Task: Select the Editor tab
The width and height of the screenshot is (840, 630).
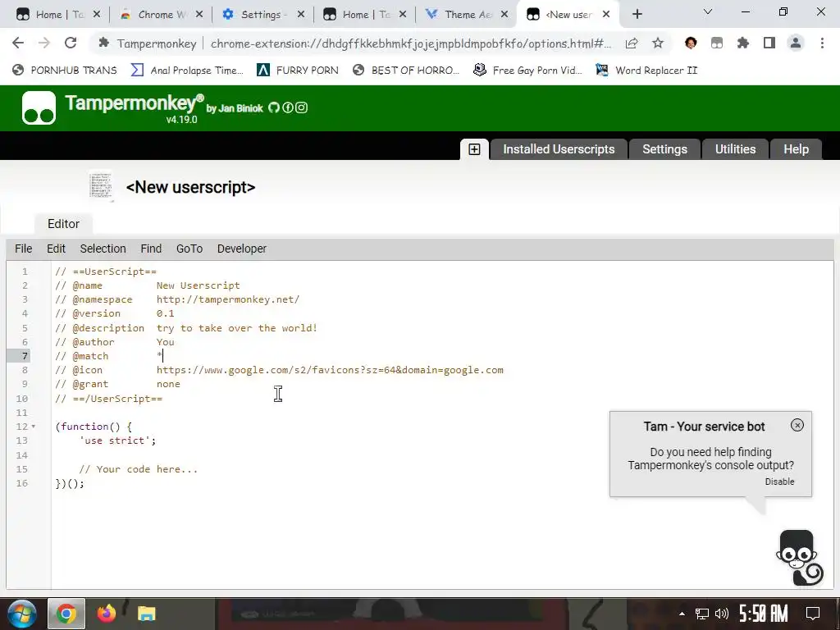Action: tap(63, 224)
